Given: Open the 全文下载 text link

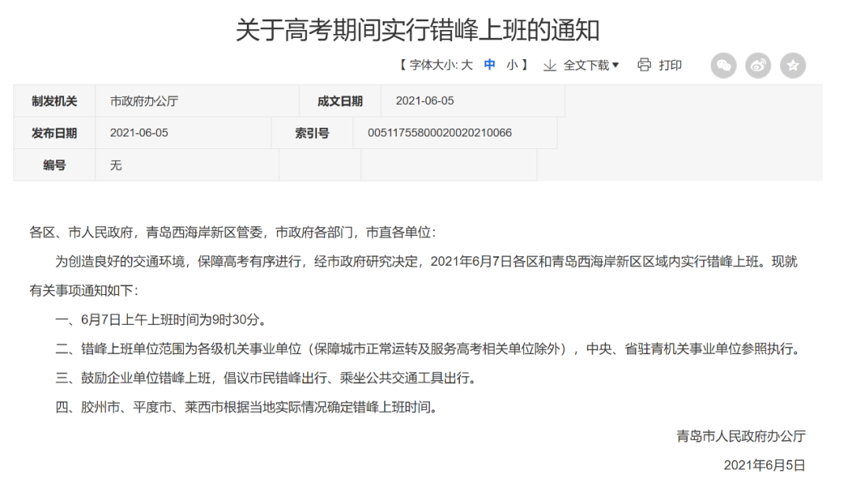Looking at the screenshot, I should (x=585, y=65).
